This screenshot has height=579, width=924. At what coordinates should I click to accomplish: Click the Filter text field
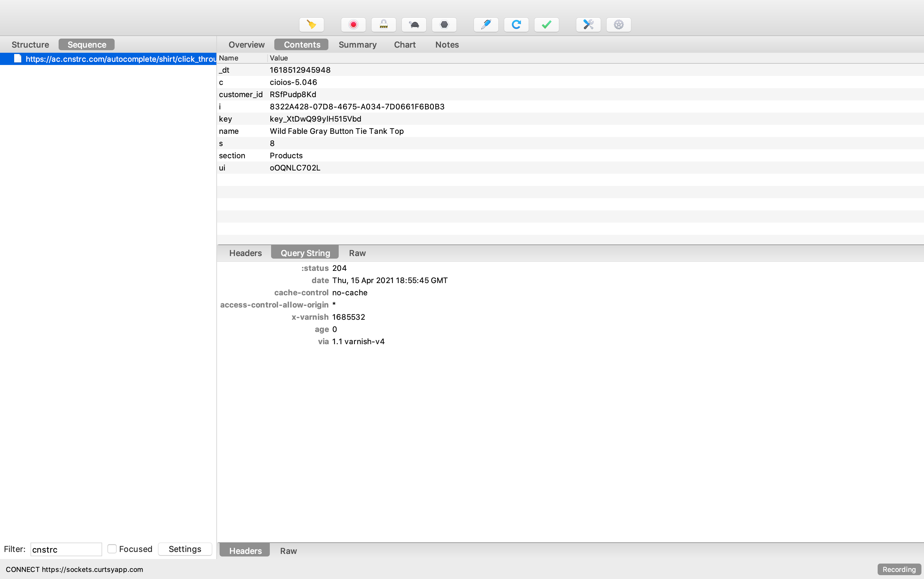pos(66,549)
